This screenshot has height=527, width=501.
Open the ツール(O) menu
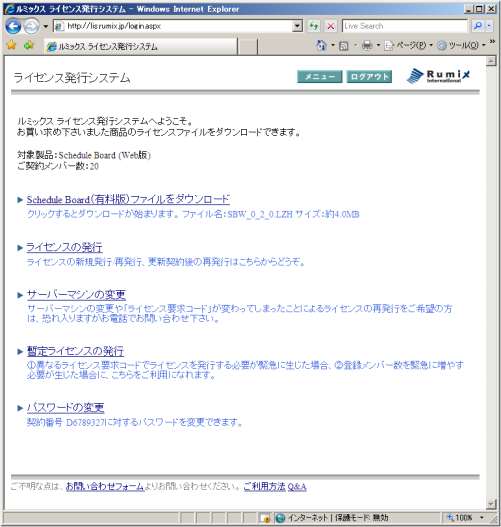[x=461, y=45]
